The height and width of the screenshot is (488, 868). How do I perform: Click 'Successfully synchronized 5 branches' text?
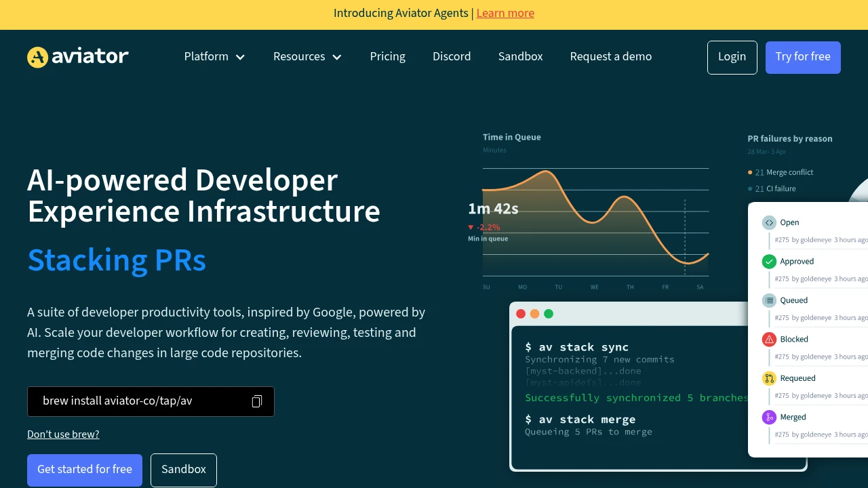click(636, 398)
